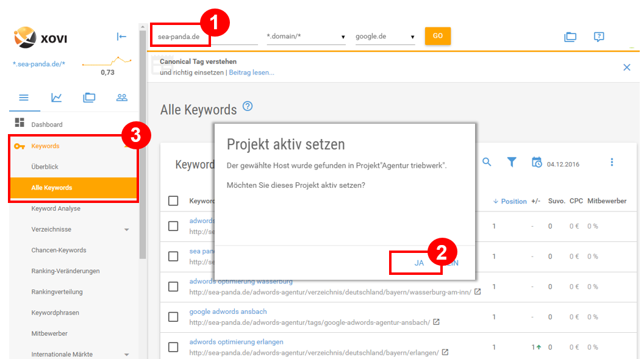
Task: Toggle the select-all header checkbox
Action: click(173, 201)
